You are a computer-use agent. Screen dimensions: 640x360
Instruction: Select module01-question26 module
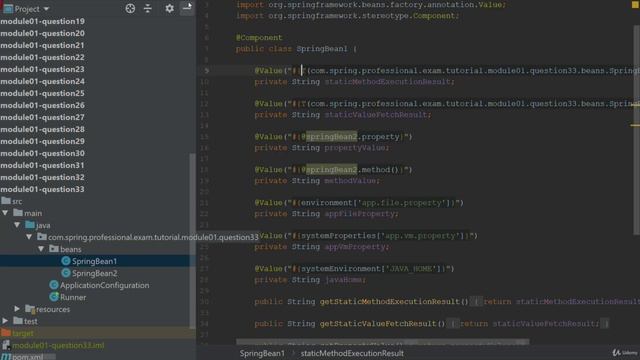coord(42,105)
